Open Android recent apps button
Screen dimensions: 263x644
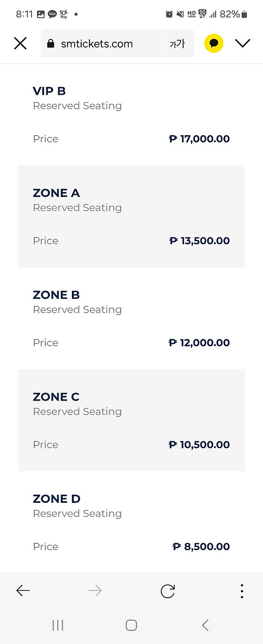58,625
